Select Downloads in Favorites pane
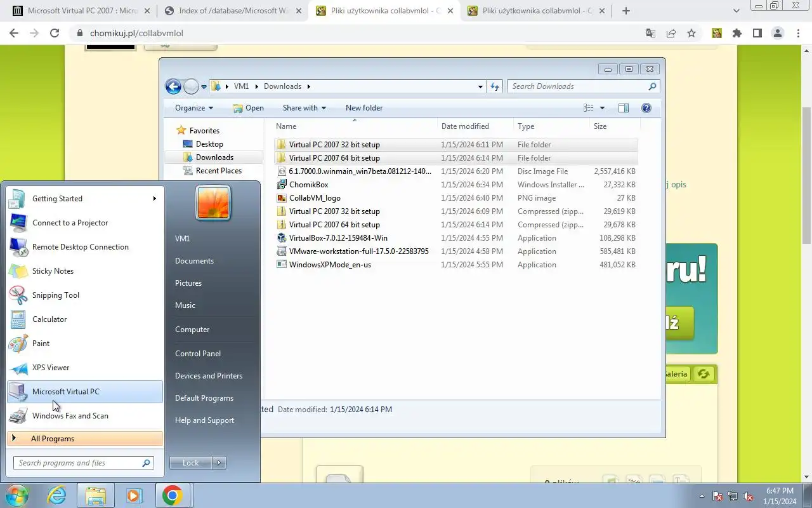This screenshot has height=508, width=812. 214,157
